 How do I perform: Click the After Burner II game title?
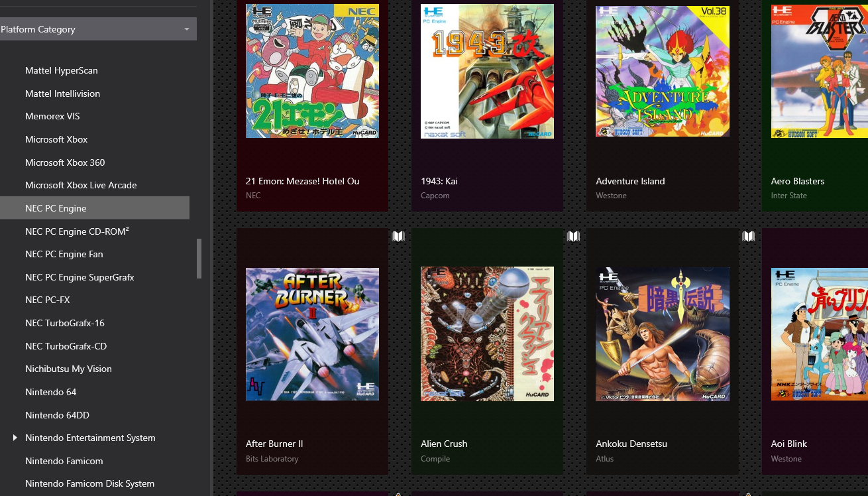click(x=274, y=444)
